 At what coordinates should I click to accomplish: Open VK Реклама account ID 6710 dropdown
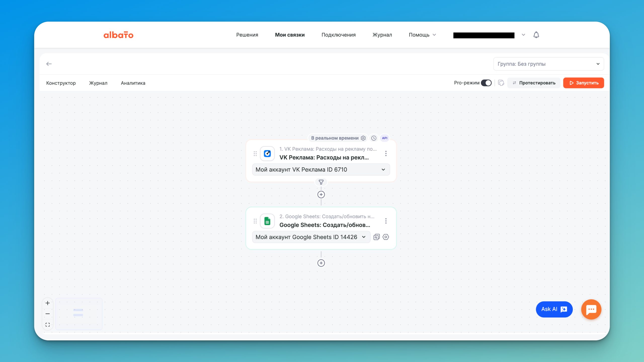click(321, 170)
